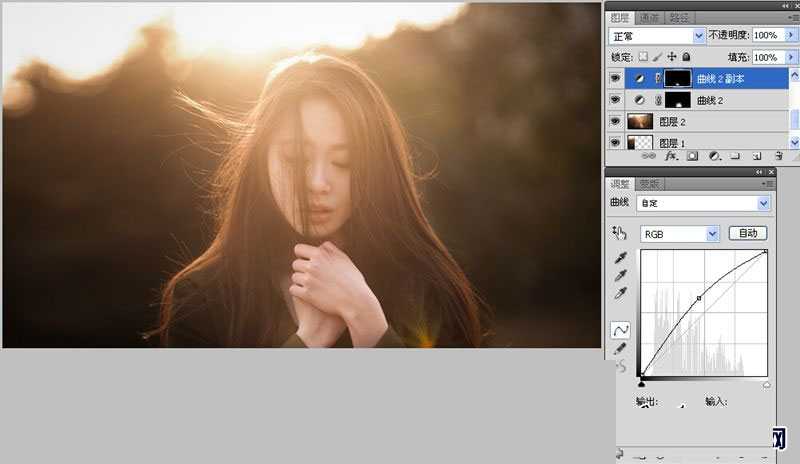This screenshot has height=464, width=800.
Task: Toggle the lock all padlock
Action: point(686,58)
